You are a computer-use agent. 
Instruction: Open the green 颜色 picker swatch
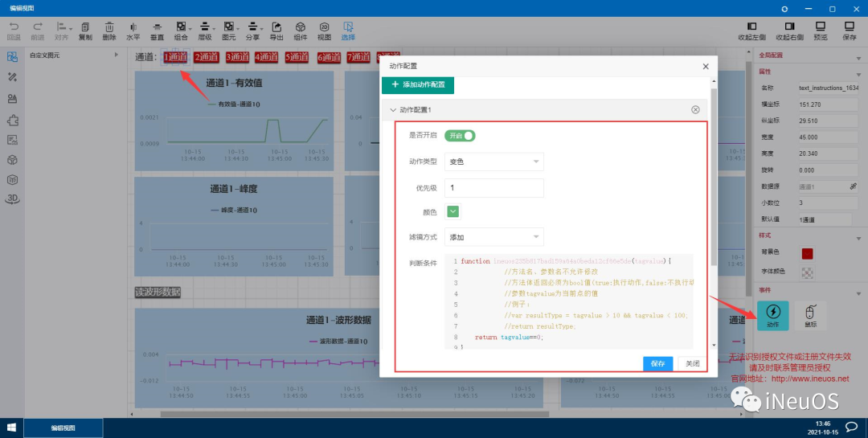[x=452, y=211]
